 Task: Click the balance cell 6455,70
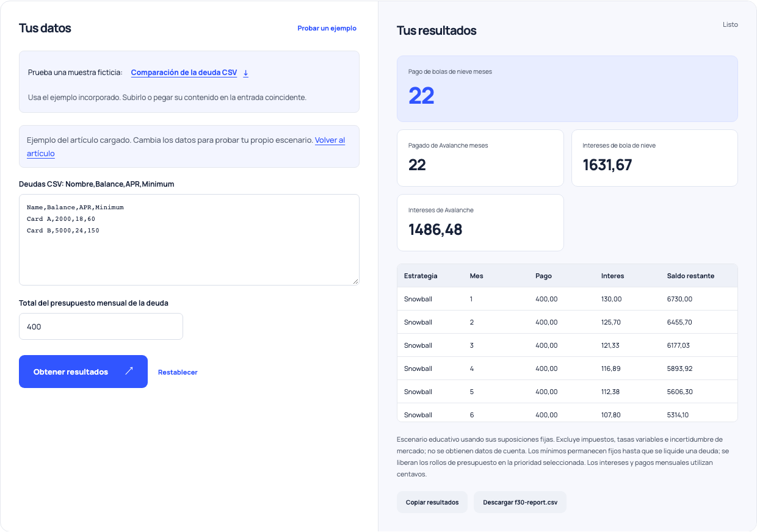click(679, 322)
